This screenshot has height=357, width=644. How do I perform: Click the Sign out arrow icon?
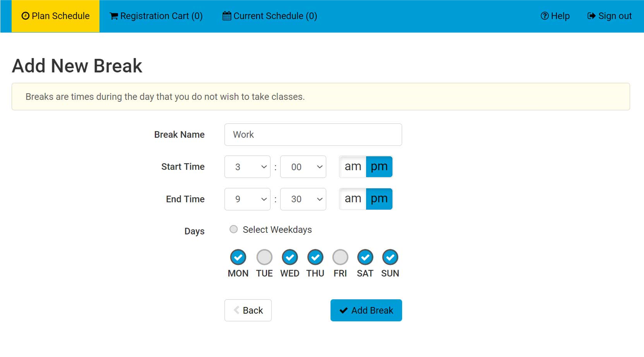tap(591, 16)
